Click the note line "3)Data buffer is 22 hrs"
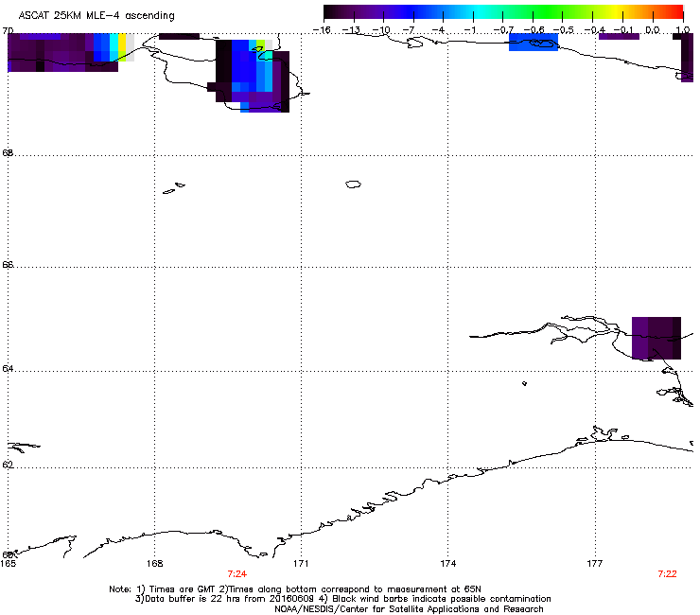This screenshot has height=615, width=700. [342, 599]
